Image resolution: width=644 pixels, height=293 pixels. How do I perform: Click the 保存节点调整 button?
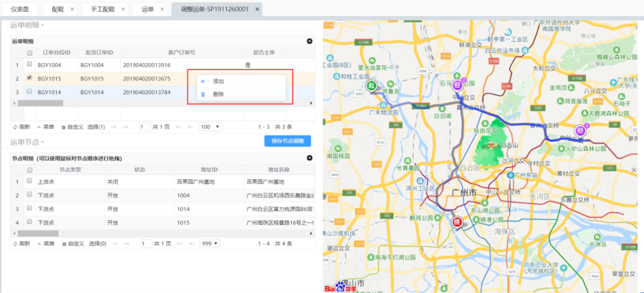pos(287,141)
